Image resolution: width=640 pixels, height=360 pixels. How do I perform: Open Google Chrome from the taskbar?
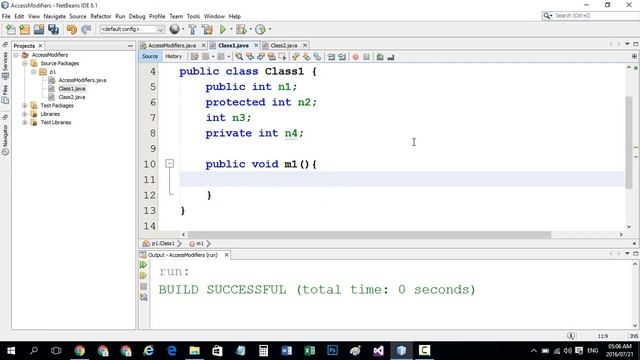pos(80,351)
